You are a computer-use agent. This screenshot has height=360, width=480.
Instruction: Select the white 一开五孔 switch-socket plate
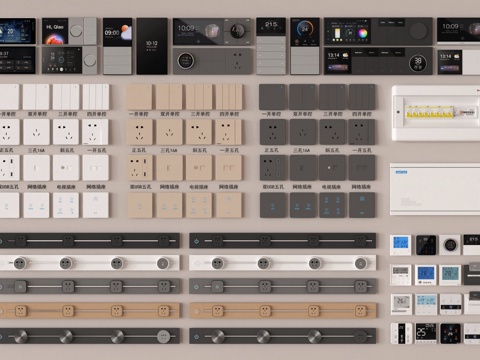point(96,132)
